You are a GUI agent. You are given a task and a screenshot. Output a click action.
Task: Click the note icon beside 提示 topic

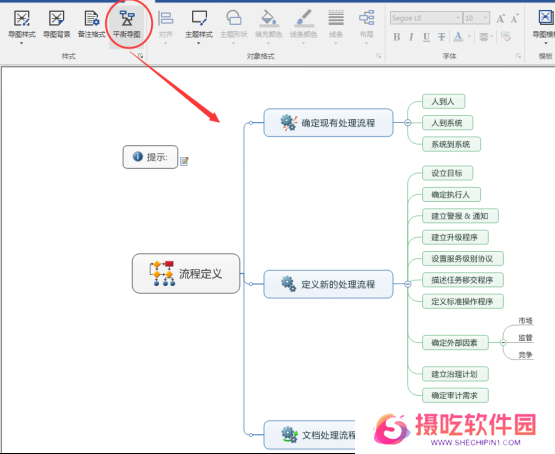coord(184,161)
